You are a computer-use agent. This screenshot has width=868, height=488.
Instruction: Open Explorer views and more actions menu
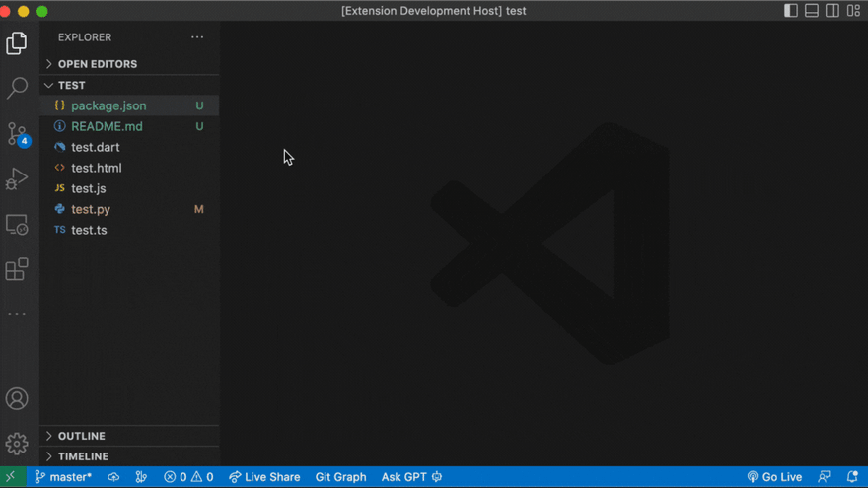(x=197, y=37)
